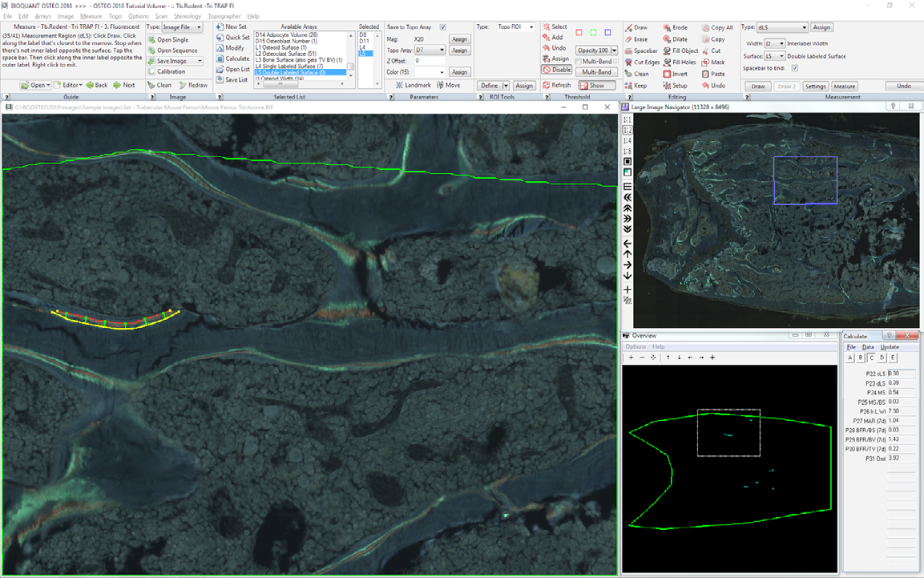Image resolution: width=924 pixels, height=578 pixels.
Task: Click the Move tool in Parameters
Action: click(x=449, y=85)
